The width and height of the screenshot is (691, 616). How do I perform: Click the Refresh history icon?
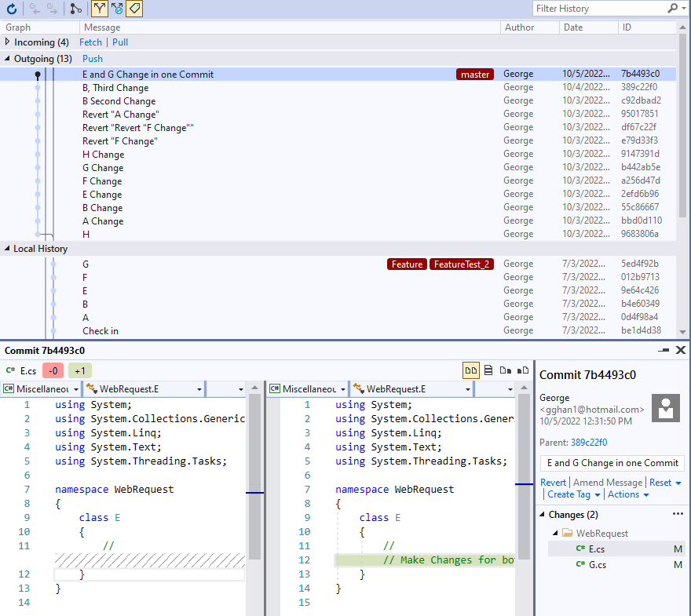tap(12, 9)
